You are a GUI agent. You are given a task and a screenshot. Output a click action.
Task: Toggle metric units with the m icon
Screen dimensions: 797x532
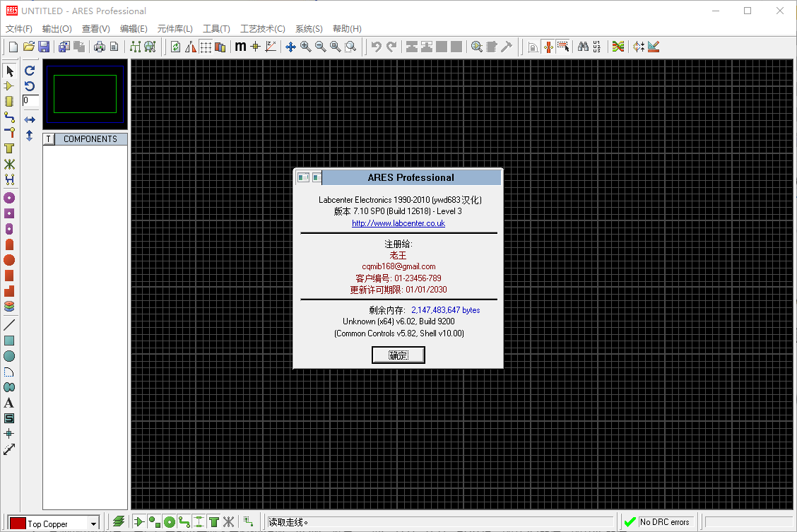(240, 47)
